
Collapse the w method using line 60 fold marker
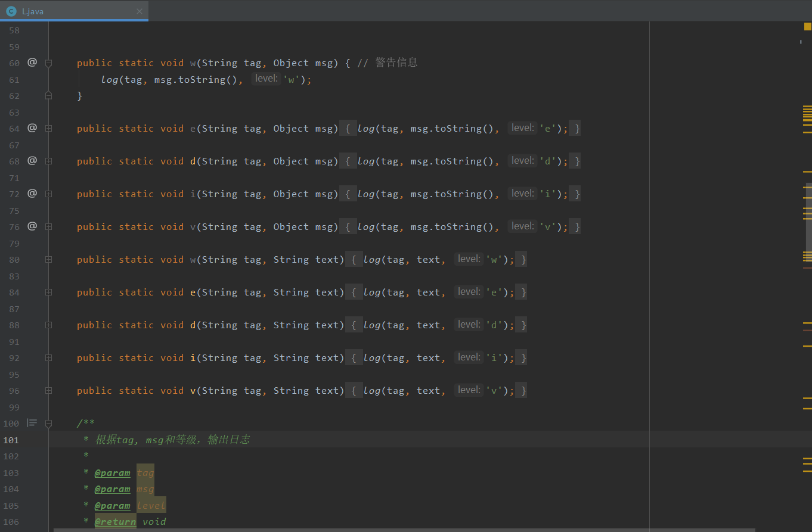click(x=49, y=63)
